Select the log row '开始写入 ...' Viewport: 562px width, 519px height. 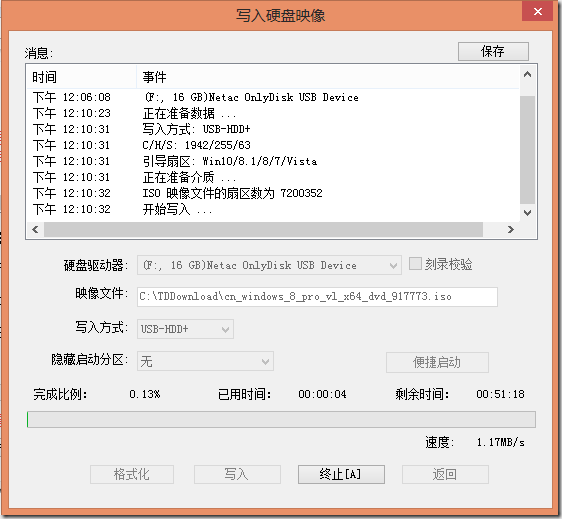[273, 209]
